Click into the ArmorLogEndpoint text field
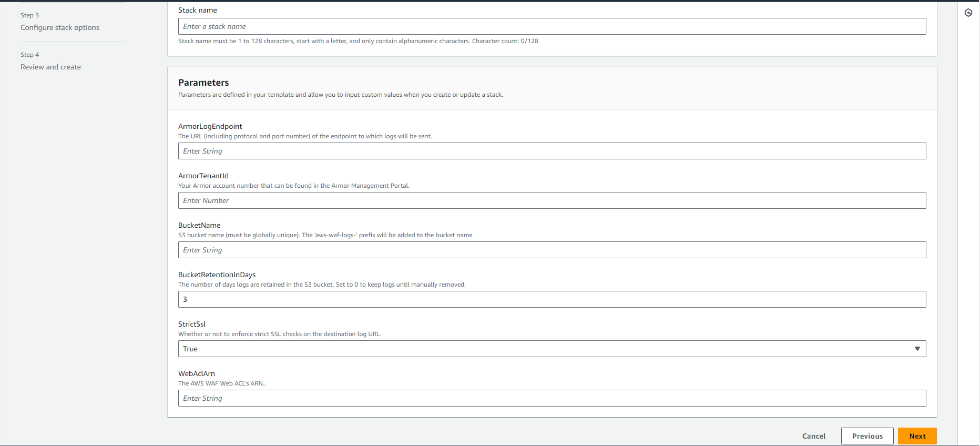The height and width of the screenshot is (446, 980). click(x=552, y=151)
